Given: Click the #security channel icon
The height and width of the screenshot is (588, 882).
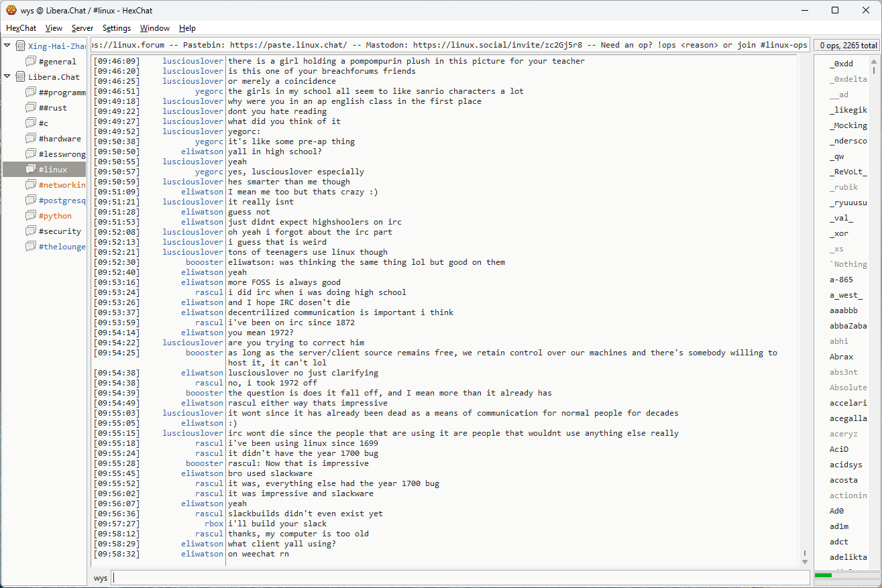Looking at the screenshot, I should 31,231.
